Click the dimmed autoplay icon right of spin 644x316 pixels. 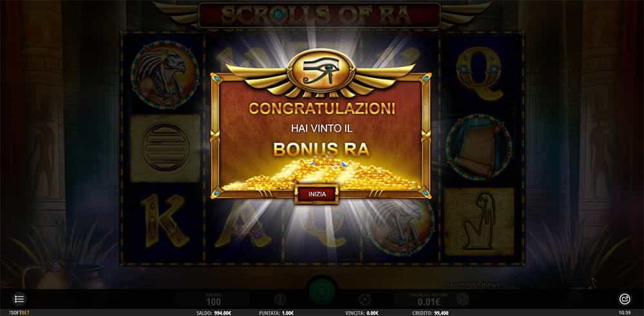(x=365, y=299)
